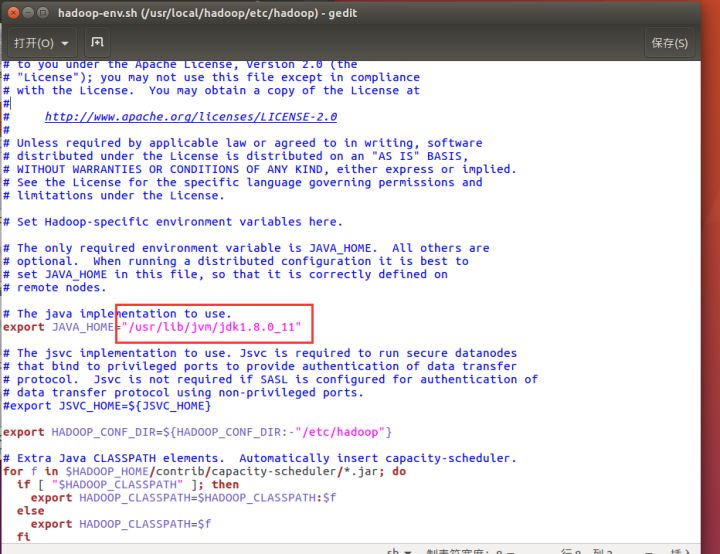The image size is (720, 554).
Task: Maximize the gedit window
Action: 43,12
